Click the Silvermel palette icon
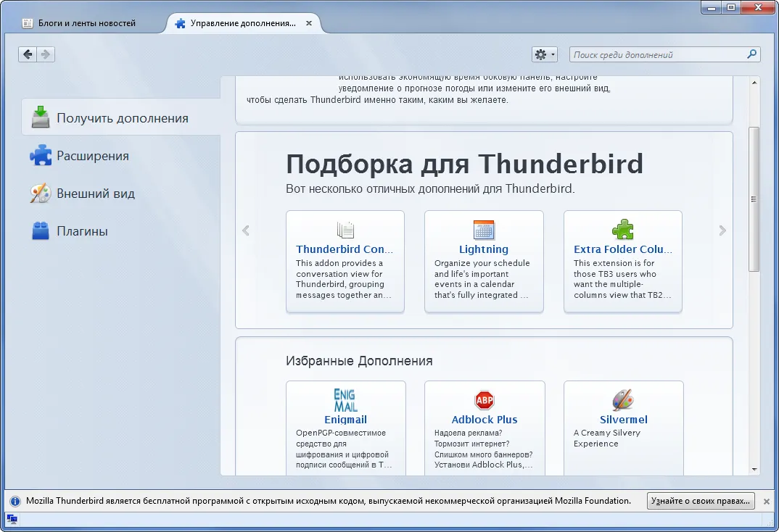The width and height of the screenshot is (779, 532). point(623,400)
